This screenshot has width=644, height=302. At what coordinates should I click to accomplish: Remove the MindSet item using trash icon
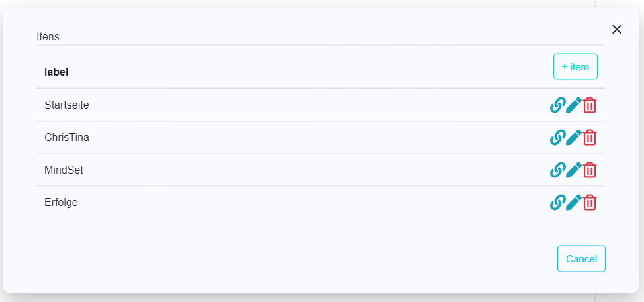(590, 170)
